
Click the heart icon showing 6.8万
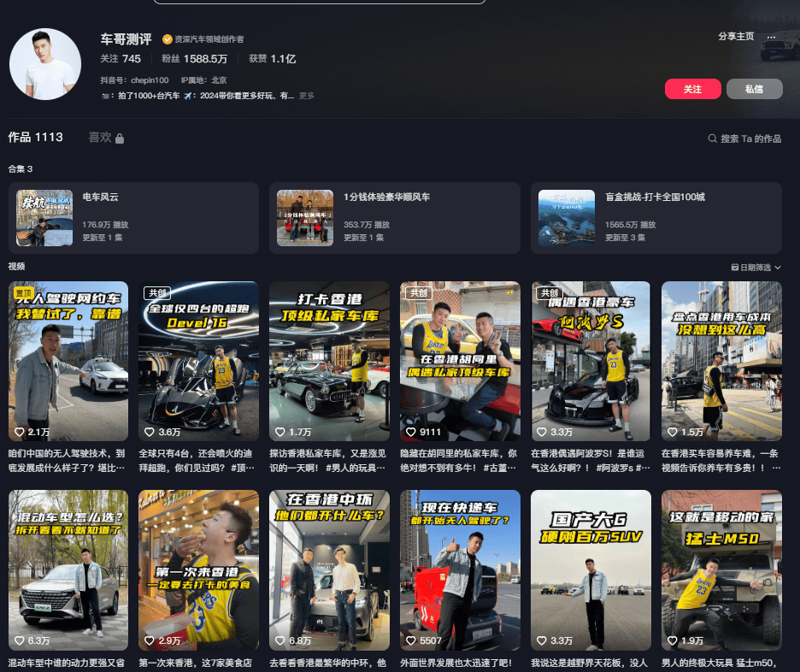click(x=280, y=641)
